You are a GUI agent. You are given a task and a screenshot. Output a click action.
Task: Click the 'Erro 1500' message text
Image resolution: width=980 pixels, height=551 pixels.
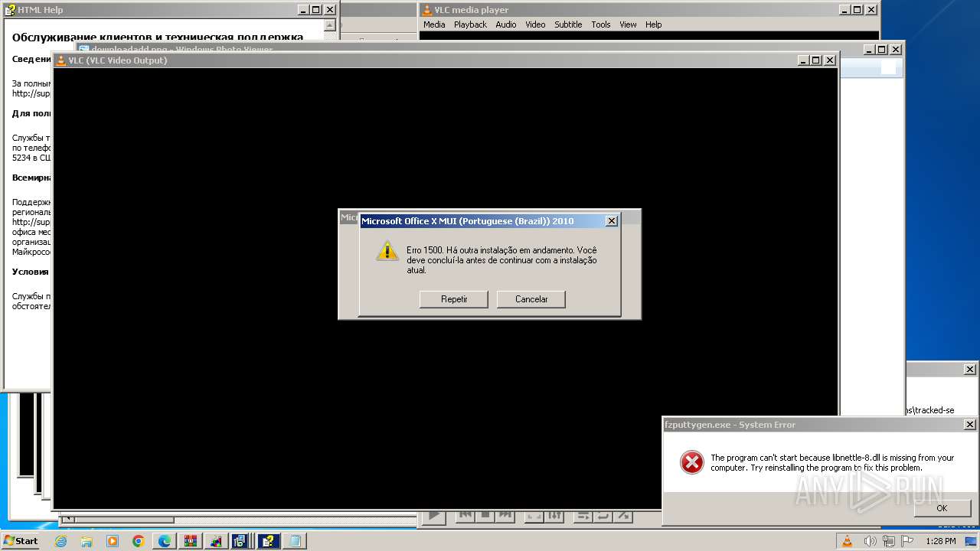click(x=501, y=260)
